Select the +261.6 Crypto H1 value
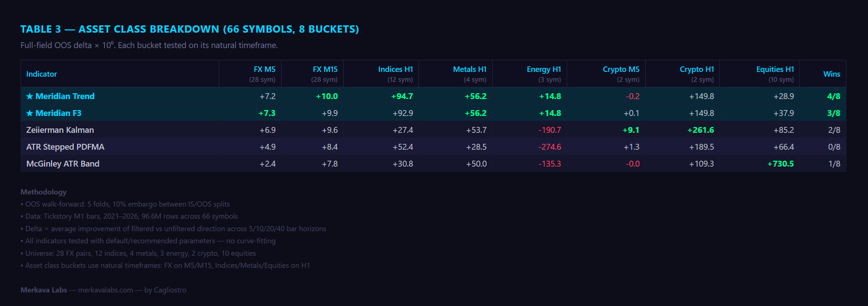Viewport: 868px width, 306px height. 701,130
